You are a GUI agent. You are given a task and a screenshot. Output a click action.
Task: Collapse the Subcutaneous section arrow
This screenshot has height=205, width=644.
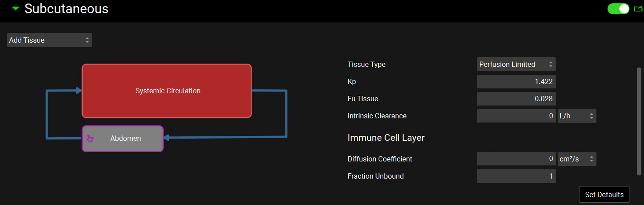pos(16,8)
